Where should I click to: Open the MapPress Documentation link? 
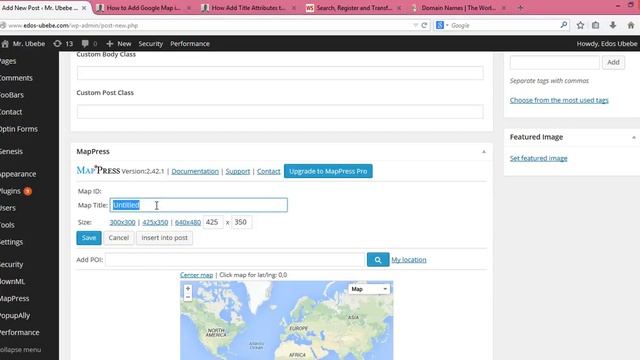click(x=195, y=171)
